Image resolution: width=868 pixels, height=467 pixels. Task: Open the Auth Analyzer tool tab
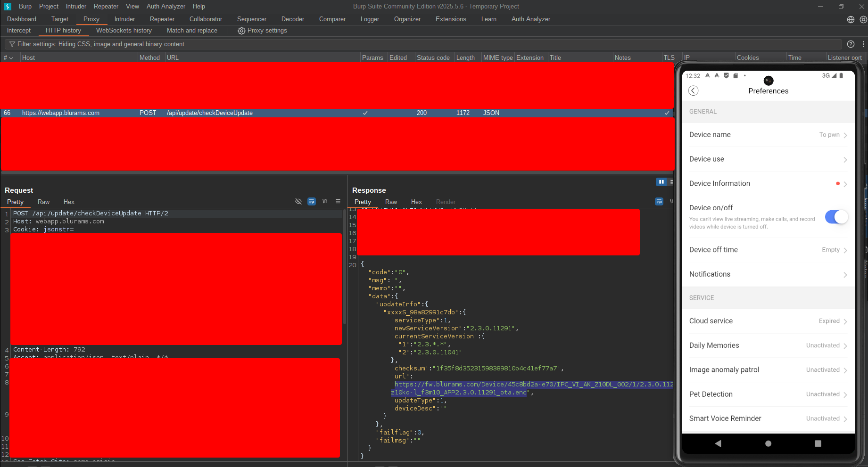[530, 19]
